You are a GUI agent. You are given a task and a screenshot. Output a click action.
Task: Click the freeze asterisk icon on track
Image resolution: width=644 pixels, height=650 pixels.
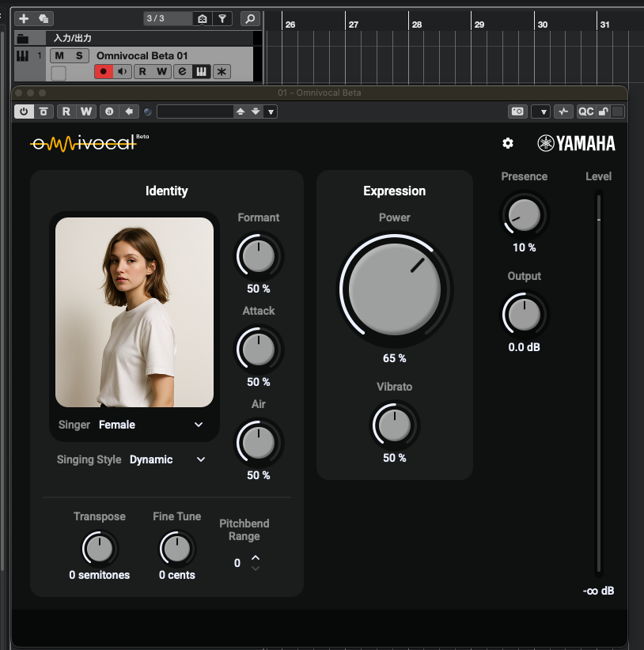222,72
